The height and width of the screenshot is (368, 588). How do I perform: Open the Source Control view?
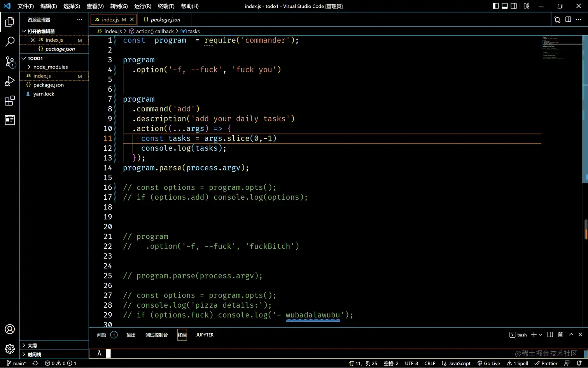pyautogui.click(x=10, y=62)
